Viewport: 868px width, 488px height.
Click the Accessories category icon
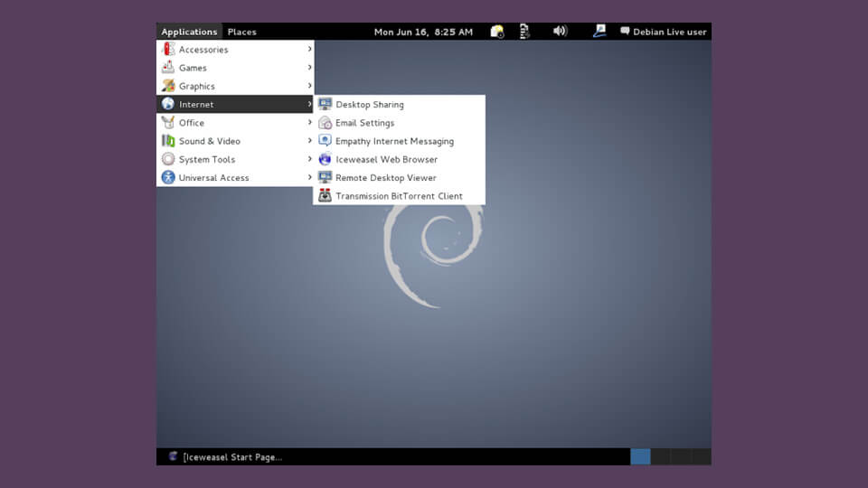(168, 49)
